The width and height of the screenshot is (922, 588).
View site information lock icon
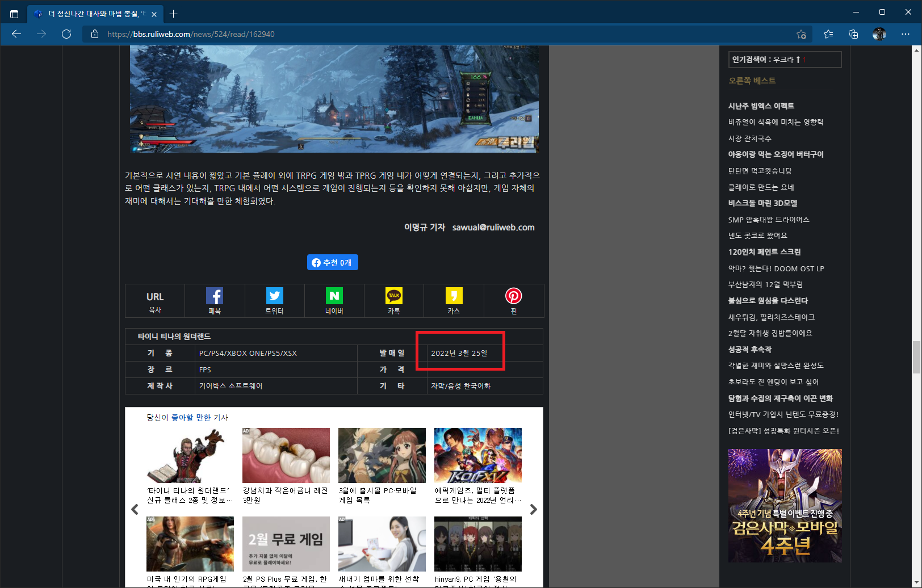(x=95, y=34)
